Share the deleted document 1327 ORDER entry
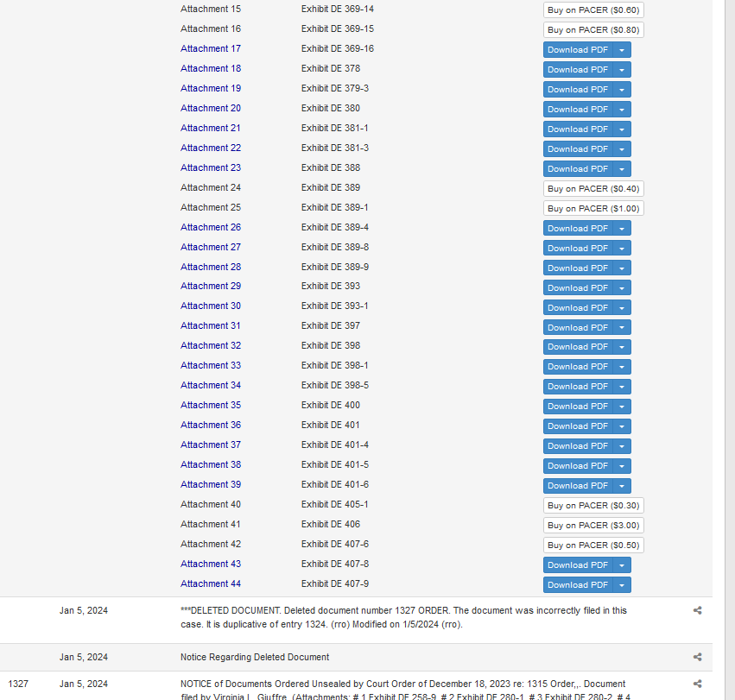Screen dimensions: 735x700 [x=698, y=610]
